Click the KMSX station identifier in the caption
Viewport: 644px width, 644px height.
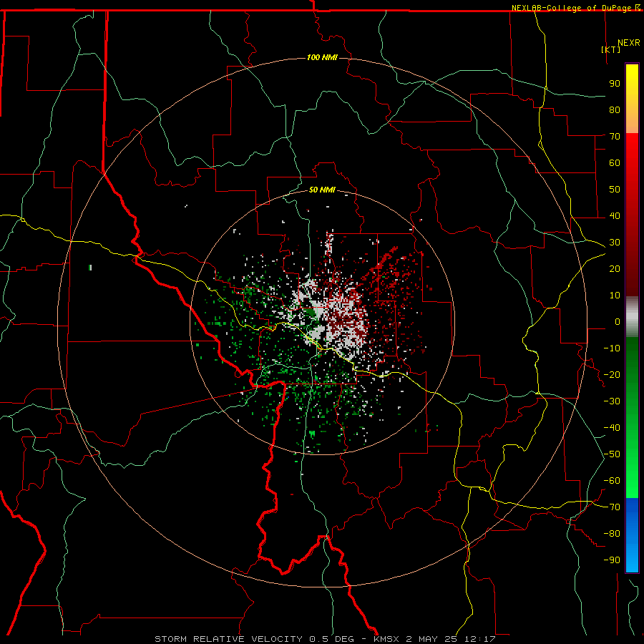click(386, 639)
